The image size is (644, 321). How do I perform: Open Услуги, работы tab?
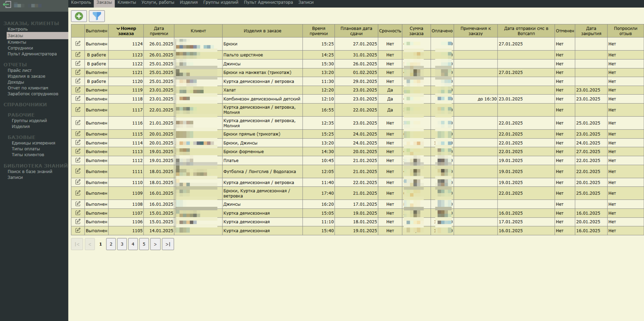158,2
